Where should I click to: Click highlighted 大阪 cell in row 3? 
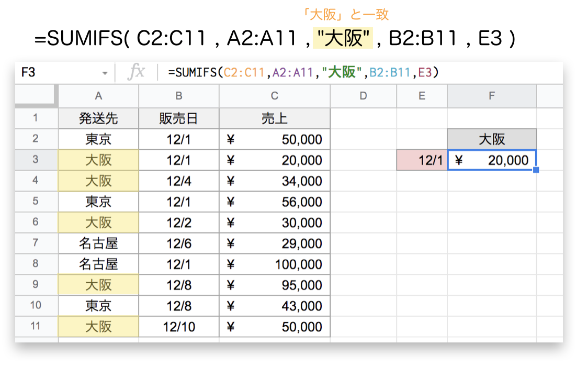point(99,160)
